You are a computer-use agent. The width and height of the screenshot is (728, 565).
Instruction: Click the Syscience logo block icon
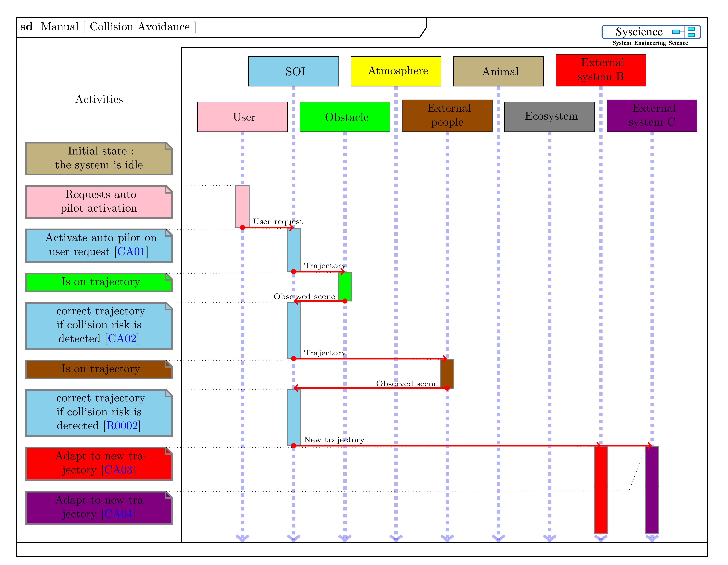pyautogui.click(x=684, y=32)
